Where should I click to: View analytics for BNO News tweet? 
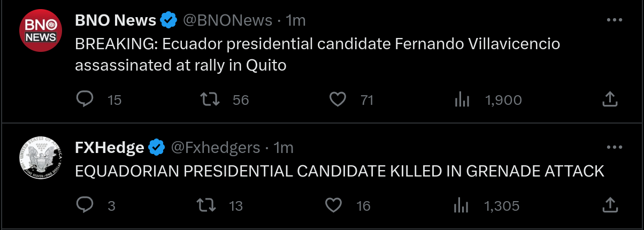(x=462, y=99)
